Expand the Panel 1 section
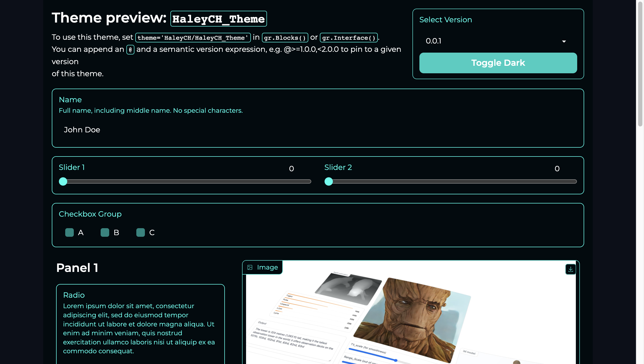The height and width of the screenshot is (364, 644). coord(77,268)
